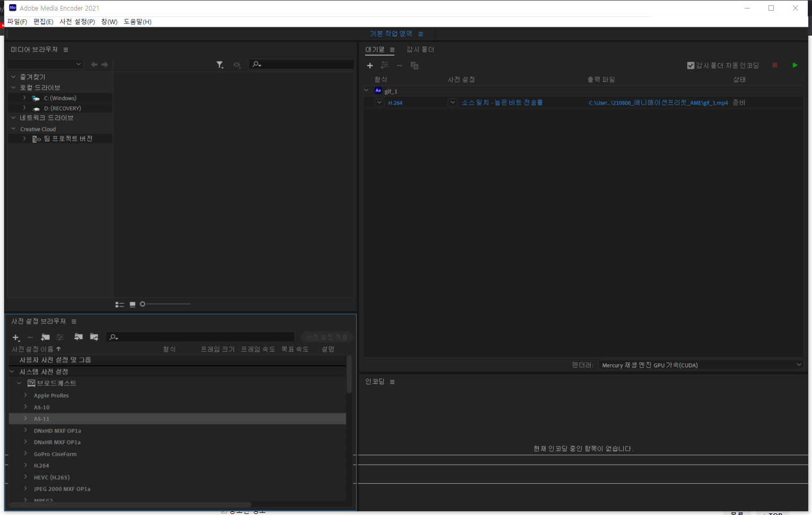Switch to the 감시 폴더 tab
Viewport: 812px width, 515px height.
(x=420, y=49)
